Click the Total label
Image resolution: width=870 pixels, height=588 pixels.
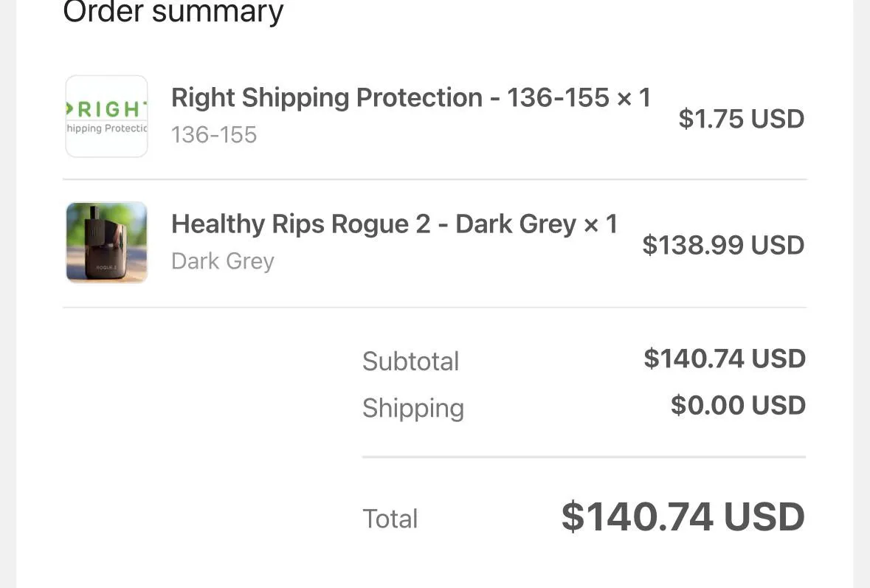390,519
